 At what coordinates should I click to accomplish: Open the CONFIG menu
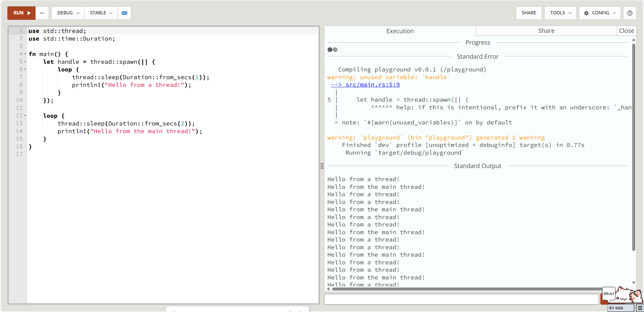(600, 13)
